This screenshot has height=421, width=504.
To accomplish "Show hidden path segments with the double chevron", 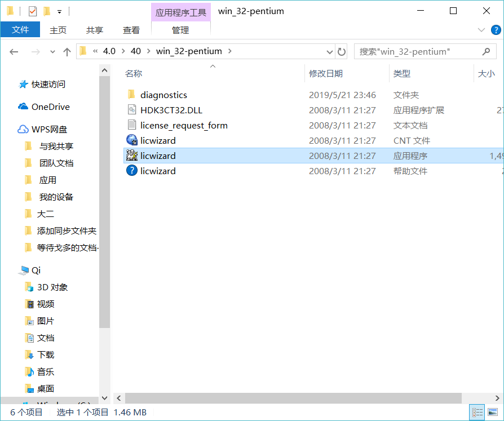I will (x=95, y=51).
